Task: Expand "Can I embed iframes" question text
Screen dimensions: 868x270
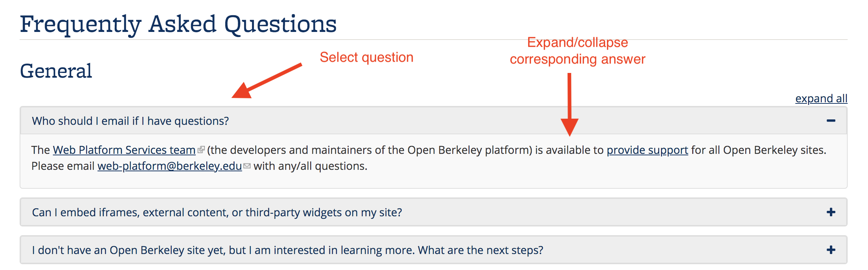Action: tap(217, 212)
